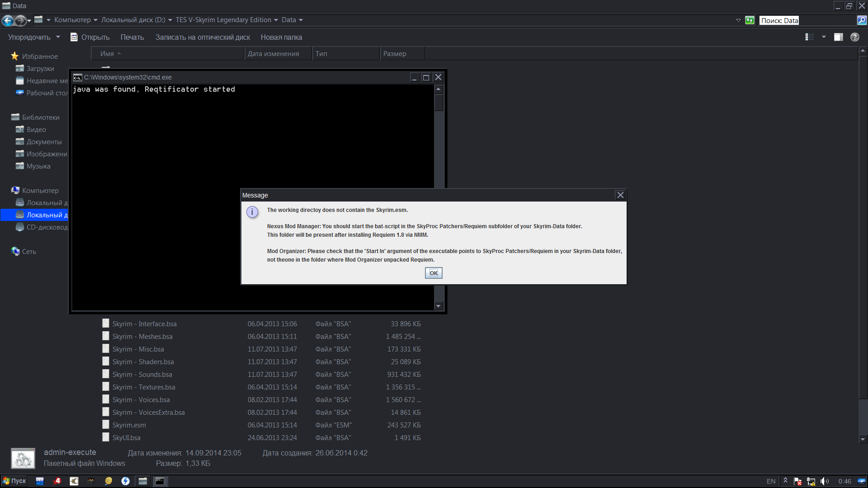Viewport: 868px width, 488px height.
Task: Click the volume speaker tray icon
Action: click(824, 481)
